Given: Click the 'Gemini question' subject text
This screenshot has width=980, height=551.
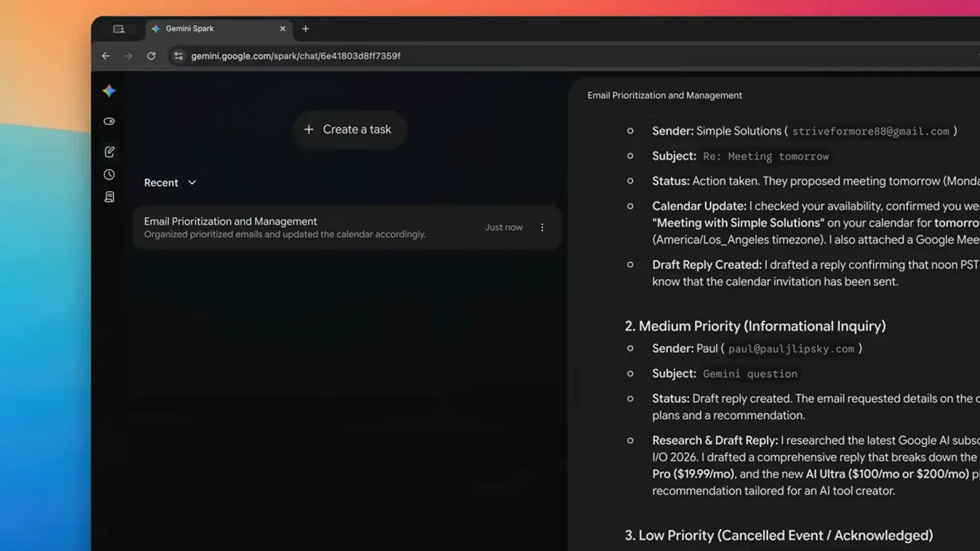Looking at the screenshot, I should click(750, 373).
